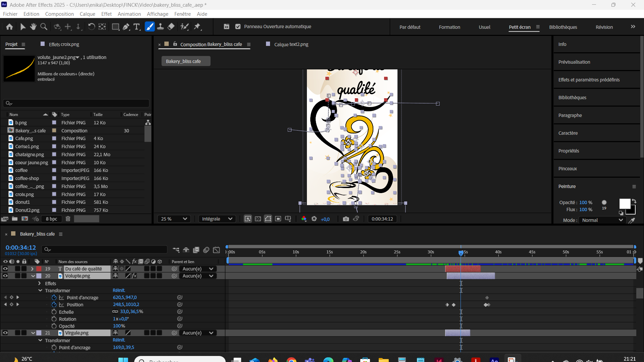Expand Effets group of Volupte.png
This screenshot has width=644, height=362.
pyautogui.click(x=40, y=284)
